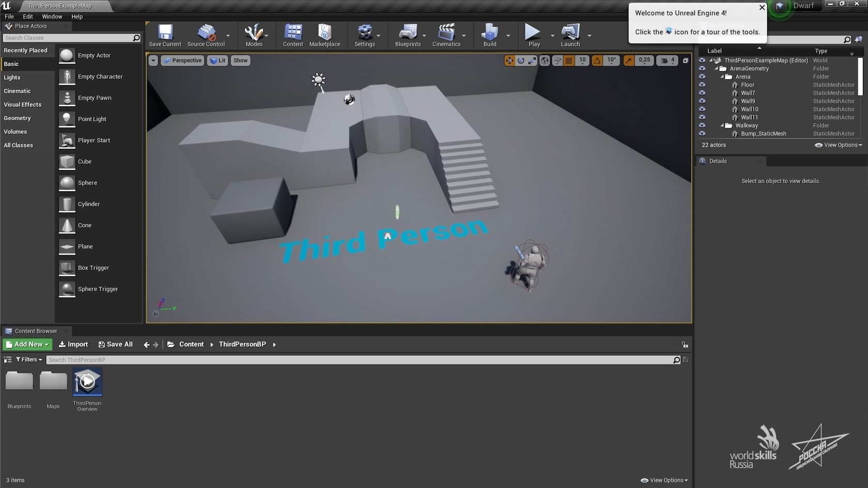Toggle visibility of Bump_StaticMesh
This screenshot has height=488, width=868.
click(702, 133)
